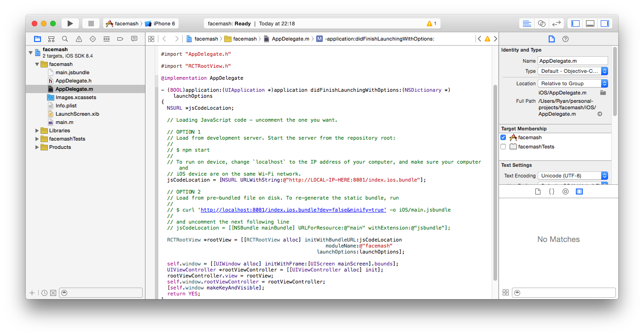Uncheck facemash target membership
This screenshot has width=644, height=336.
[x=503, y=137]
